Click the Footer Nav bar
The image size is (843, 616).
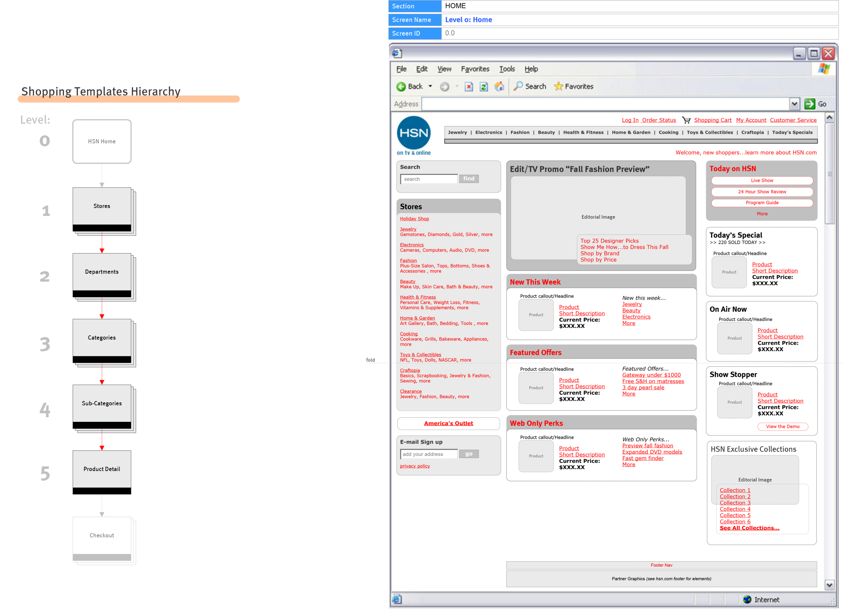(x=661, y=565)
